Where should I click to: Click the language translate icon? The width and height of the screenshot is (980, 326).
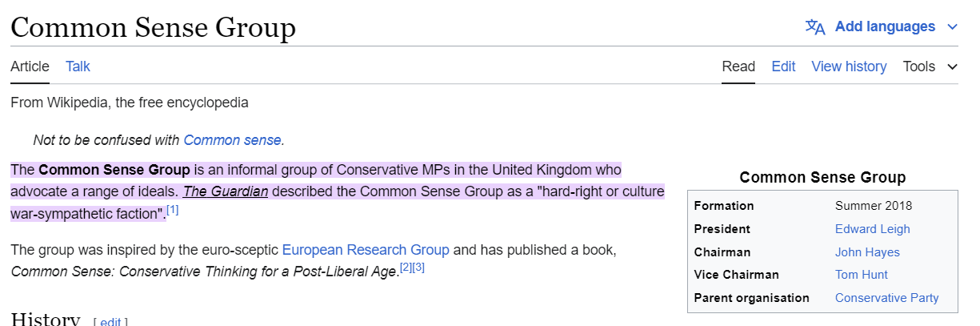click(815, 27)
